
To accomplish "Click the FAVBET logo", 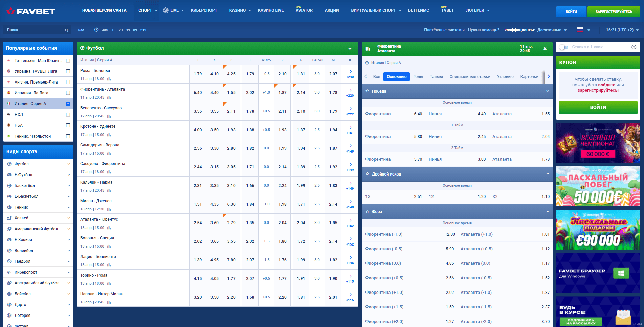I will click(x=31, y=11).
